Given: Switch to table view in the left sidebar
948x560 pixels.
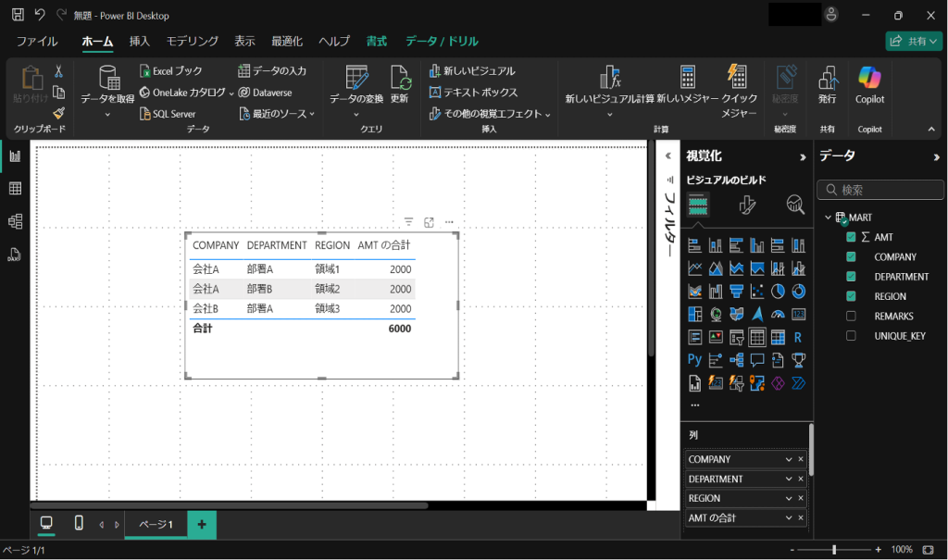Looking at the screenshot, I should tap(15, 189).
